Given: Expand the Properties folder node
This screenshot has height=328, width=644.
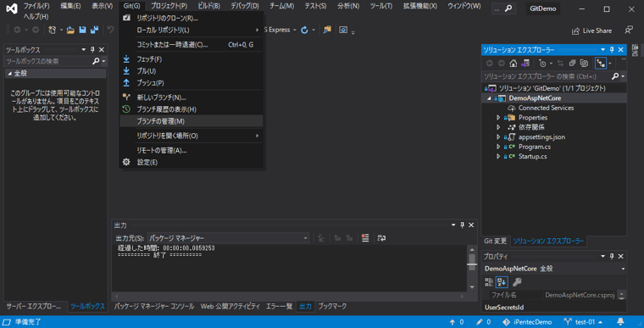Looking at the screenshot, I should pyautogui.click(x=498, y=118).
